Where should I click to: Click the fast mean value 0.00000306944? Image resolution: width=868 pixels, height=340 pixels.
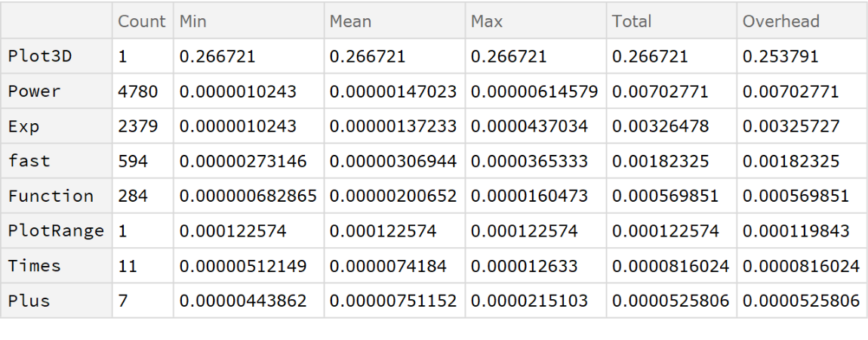392,161
